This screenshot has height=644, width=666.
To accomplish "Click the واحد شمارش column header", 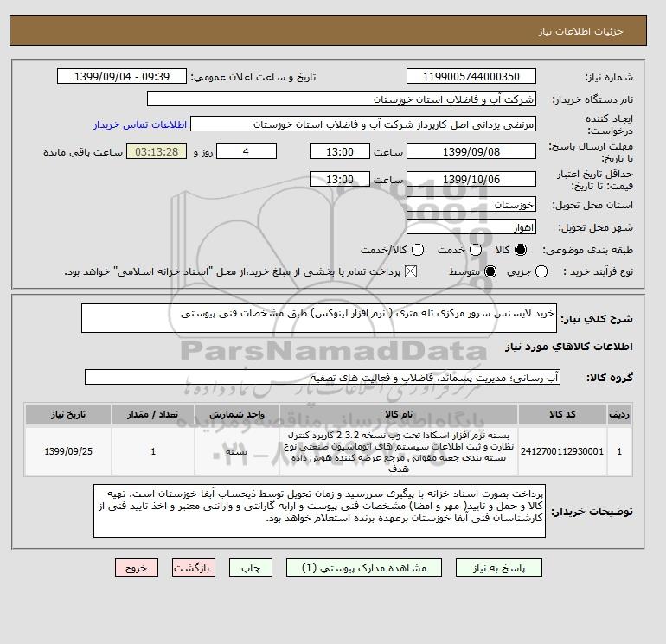I will (237, 414).
